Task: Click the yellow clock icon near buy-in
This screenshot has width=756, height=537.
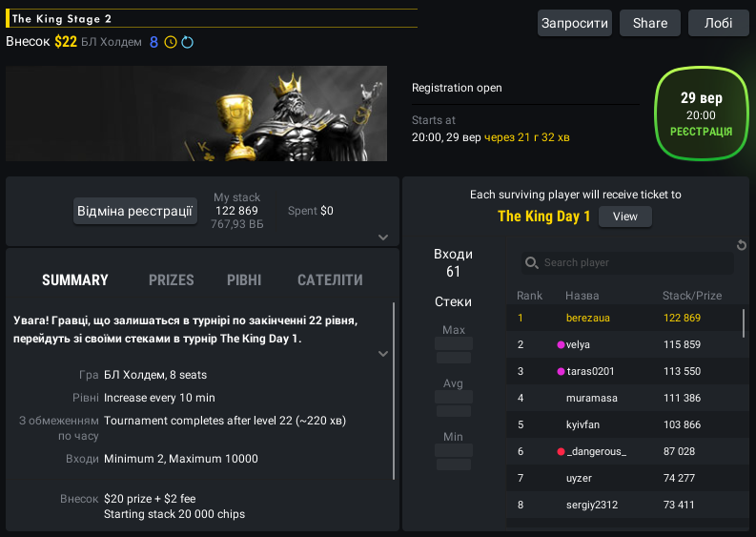Action: (x=171, y=42)
